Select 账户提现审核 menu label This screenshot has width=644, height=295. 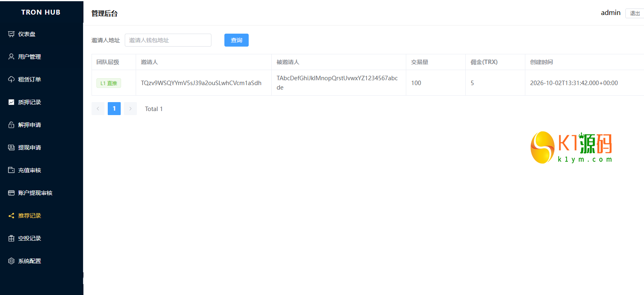tap(35, 193)
